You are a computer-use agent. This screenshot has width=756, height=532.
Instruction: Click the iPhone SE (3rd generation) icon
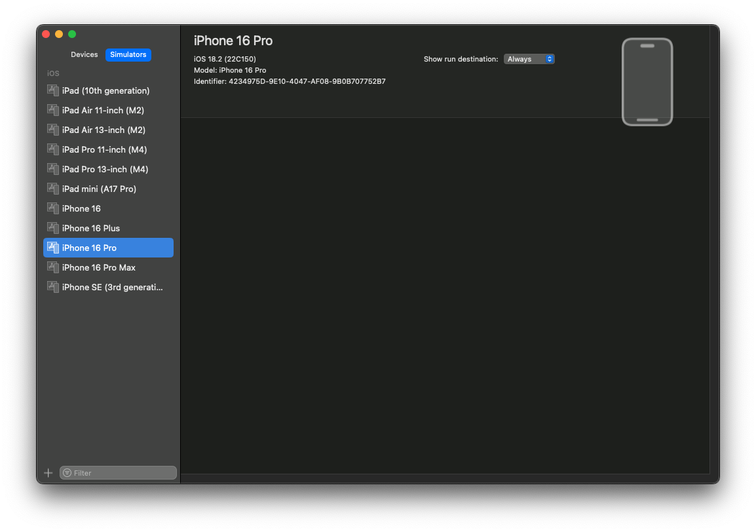[52, 287]
